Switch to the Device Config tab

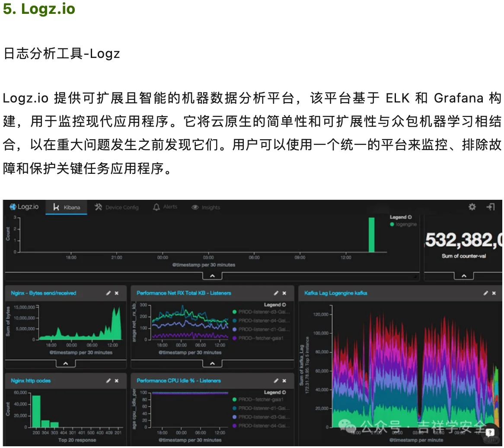click(x=116, y=208)
